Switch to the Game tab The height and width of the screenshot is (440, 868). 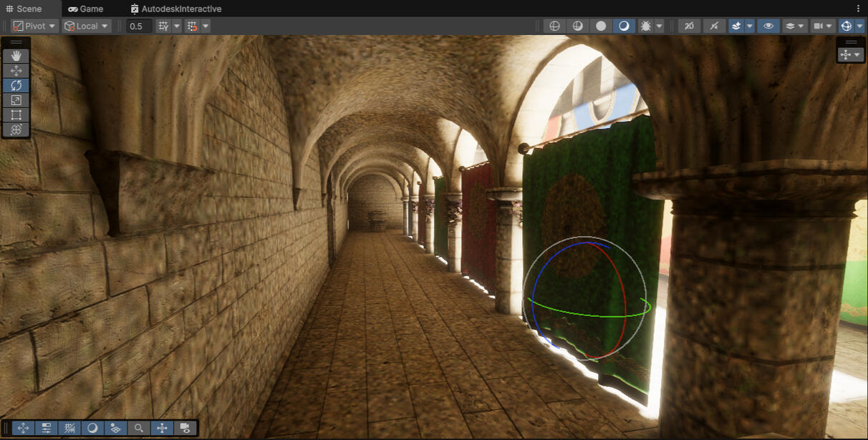[85, 9]
